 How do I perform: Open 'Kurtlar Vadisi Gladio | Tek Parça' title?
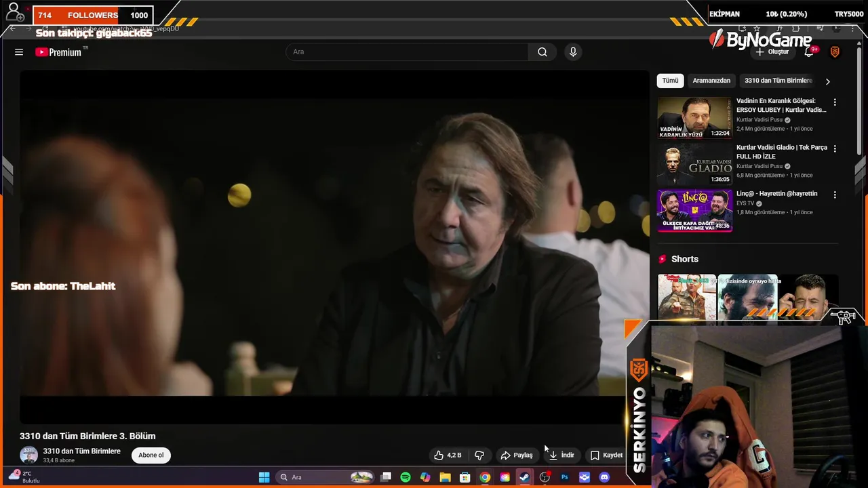point(781,152)
